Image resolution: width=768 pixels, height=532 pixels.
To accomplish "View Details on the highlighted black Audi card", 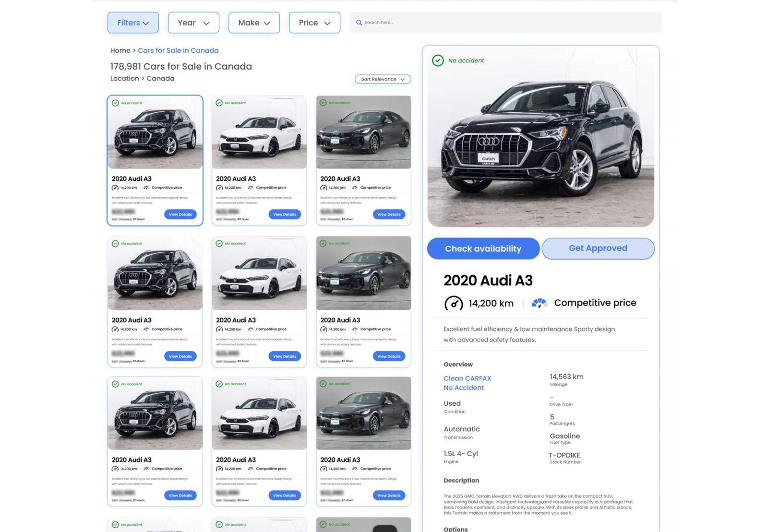I will tap(180, 214).
